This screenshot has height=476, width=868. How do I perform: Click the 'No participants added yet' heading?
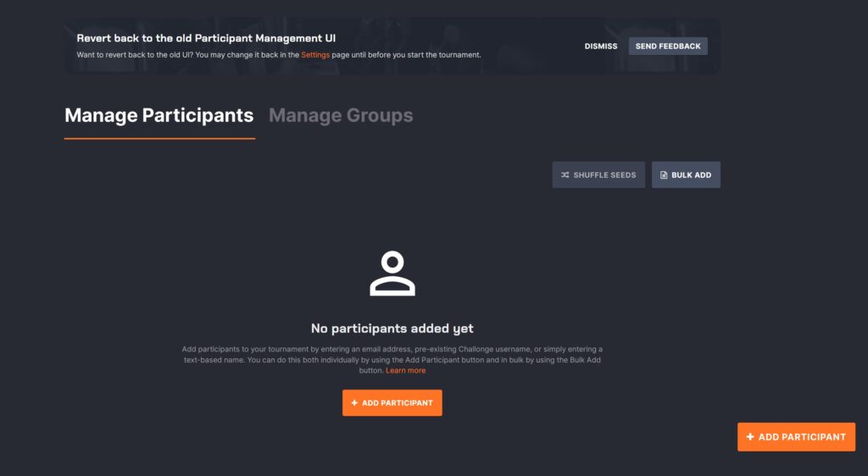click(392, 329)
